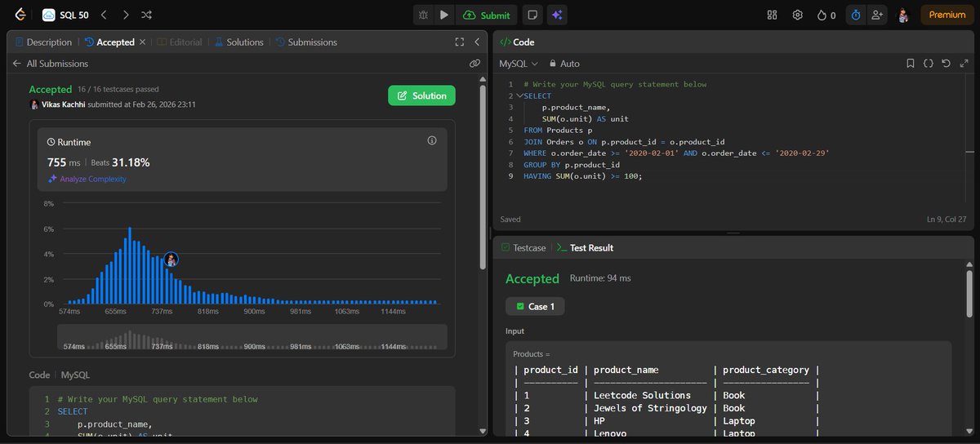Select the avatar marker on runtime chart
980x444 pixels.
(x=171, y=259)
